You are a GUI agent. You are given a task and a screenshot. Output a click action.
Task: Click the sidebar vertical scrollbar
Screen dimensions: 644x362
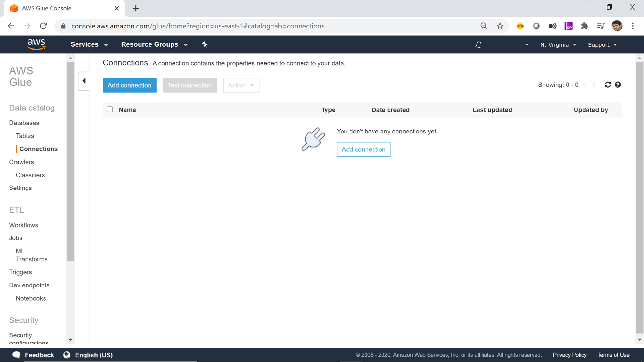[x=70, y=161]
